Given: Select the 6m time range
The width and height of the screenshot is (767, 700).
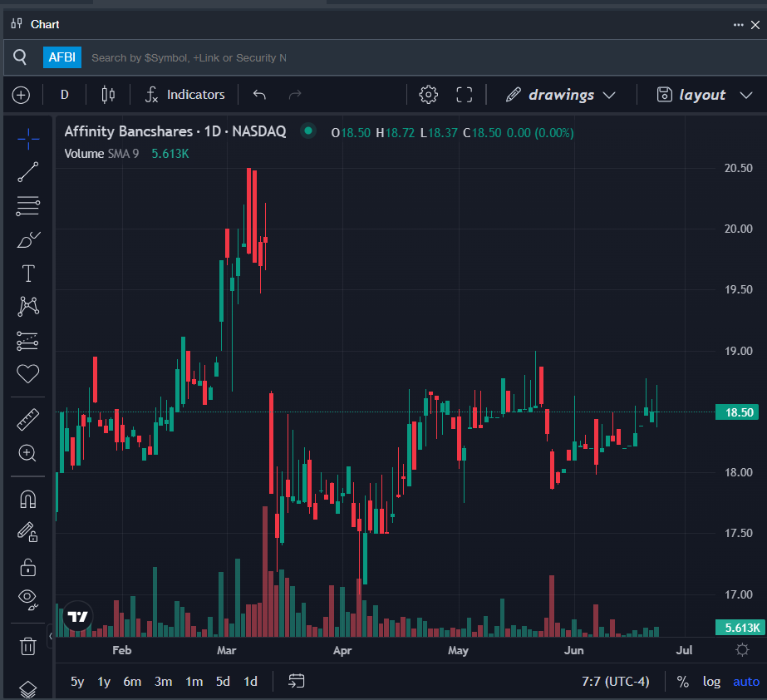Looking at the screenshot, I should (132, 682).
